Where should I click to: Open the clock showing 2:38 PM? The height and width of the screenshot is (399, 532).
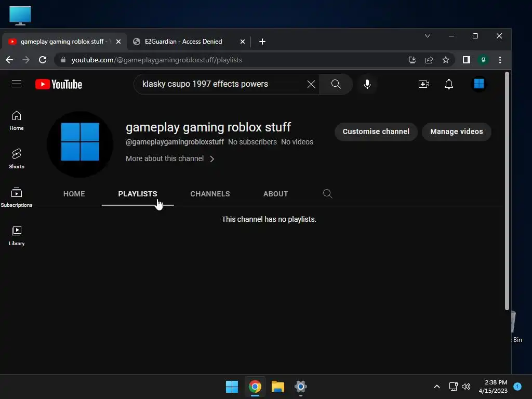click(493, 387)
